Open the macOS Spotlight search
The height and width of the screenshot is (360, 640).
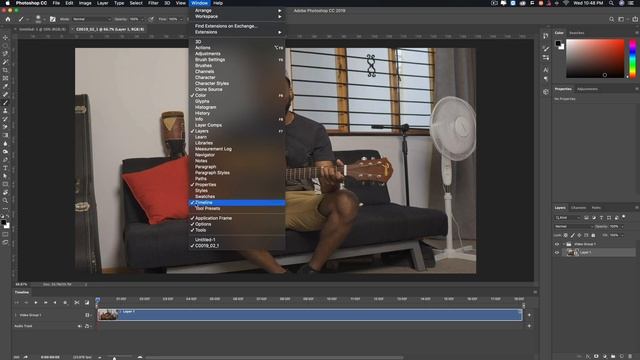coord(611,3)
